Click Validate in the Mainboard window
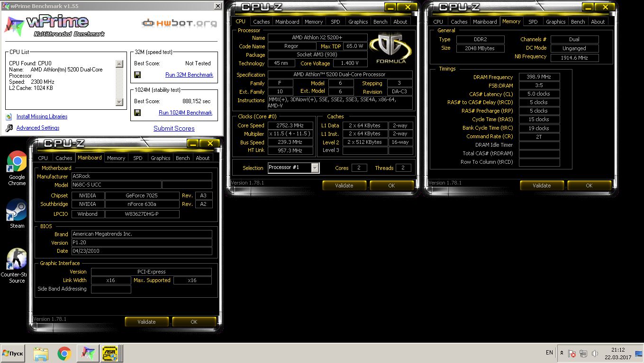Viewport: 644px width, 363px height. click(x=146, y=322)
